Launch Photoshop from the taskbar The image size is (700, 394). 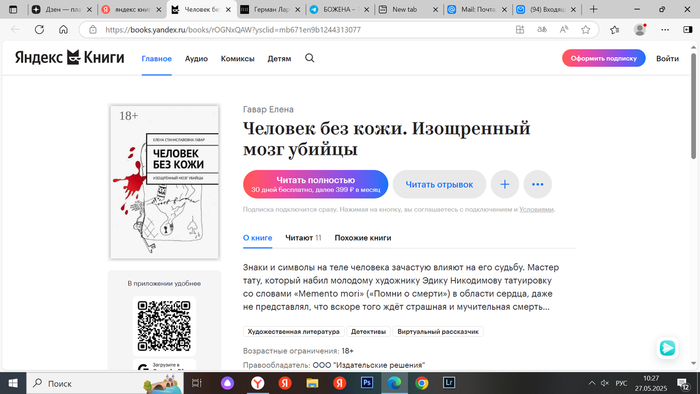click(x=367, y=383)
